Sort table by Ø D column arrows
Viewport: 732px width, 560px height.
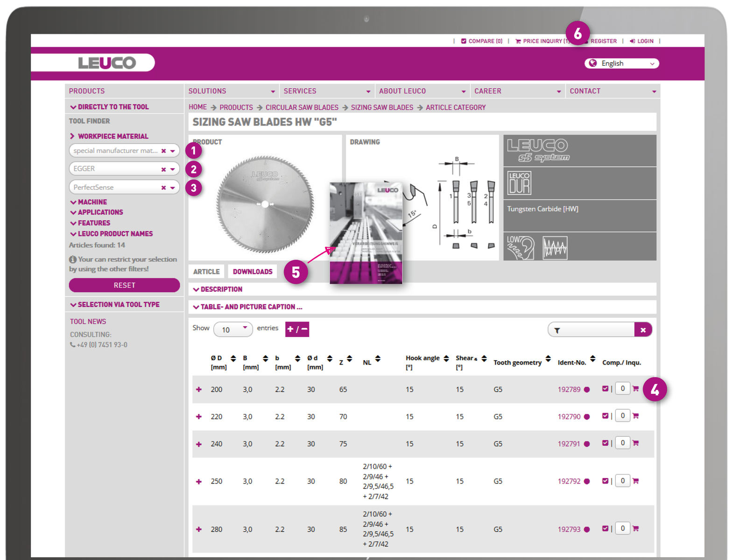tap(233, 358)
